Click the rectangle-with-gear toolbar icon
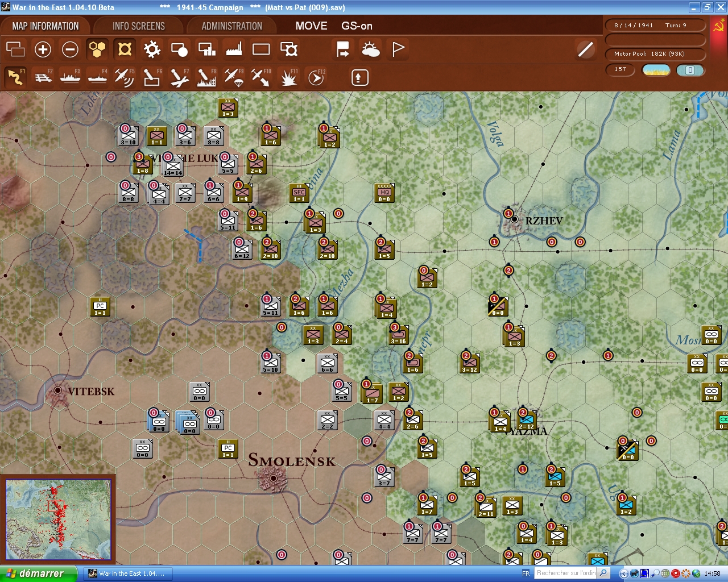728x582 pixels. pyautogui.click(x=288, y=49)
